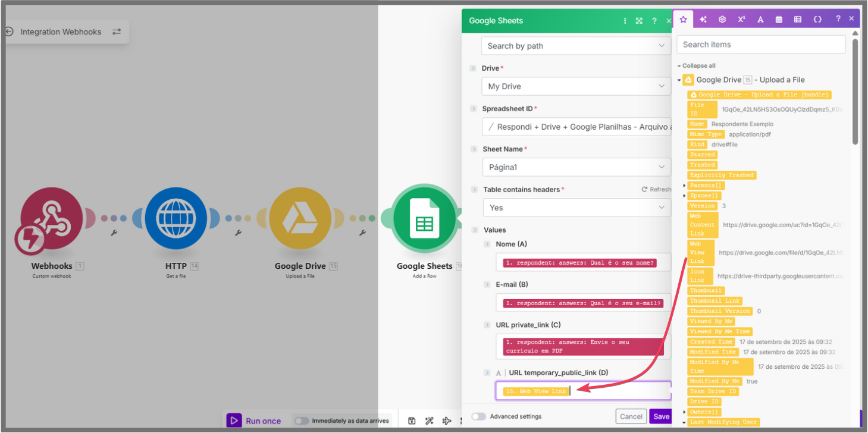Open the Search by path dropdown
Viewport: 868px width, 433px height.
(x=576, y=46)
